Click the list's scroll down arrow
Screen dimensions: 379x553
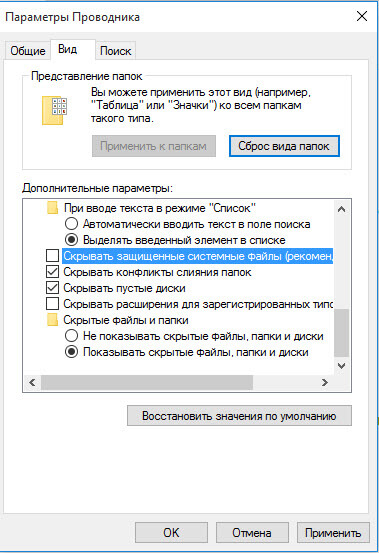(341, 366)
